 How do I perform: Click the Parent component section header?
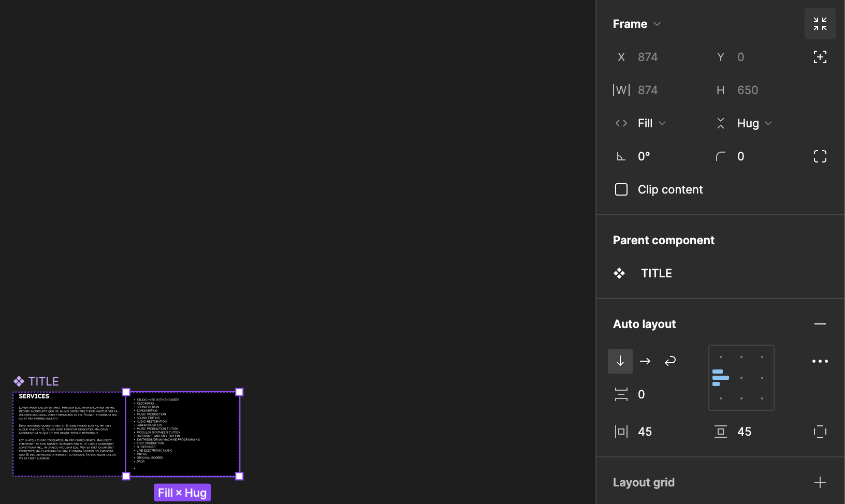663,240
